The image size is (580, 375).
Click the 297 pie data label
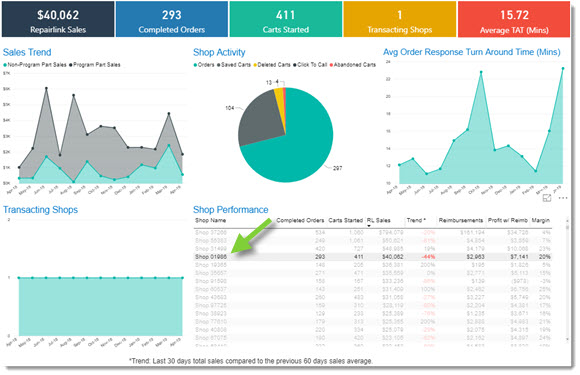(337, 168)
